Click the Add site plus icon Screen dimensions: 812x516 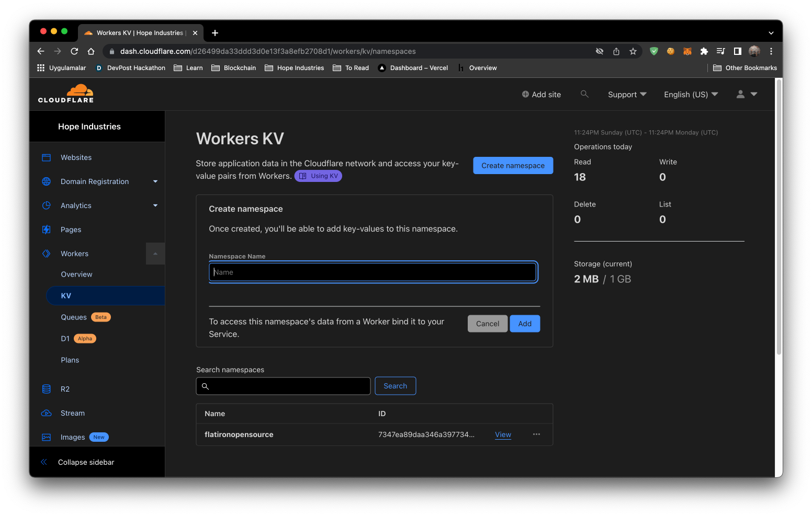click(x=525, y=94)
